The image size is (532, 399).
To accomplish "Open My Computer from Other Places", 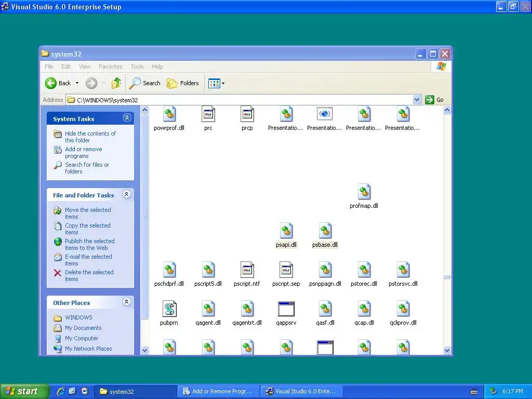I will [82, 338].
